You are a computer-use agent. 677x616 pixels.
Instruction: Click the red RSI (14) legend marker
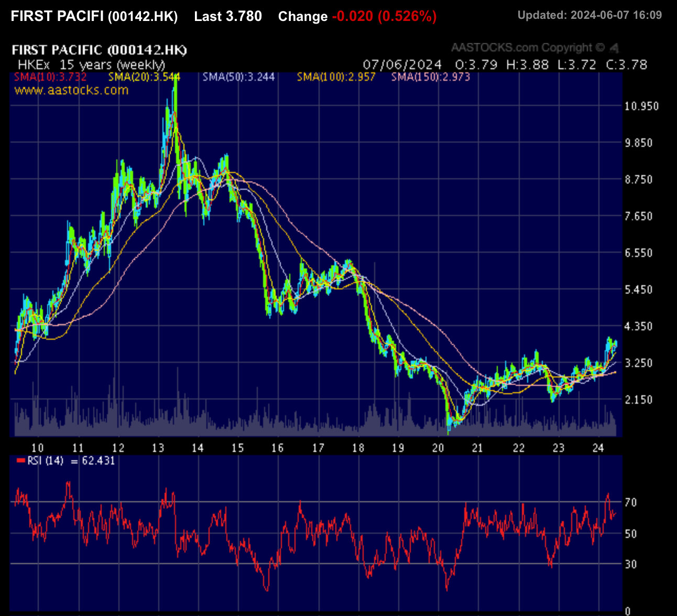20,461
